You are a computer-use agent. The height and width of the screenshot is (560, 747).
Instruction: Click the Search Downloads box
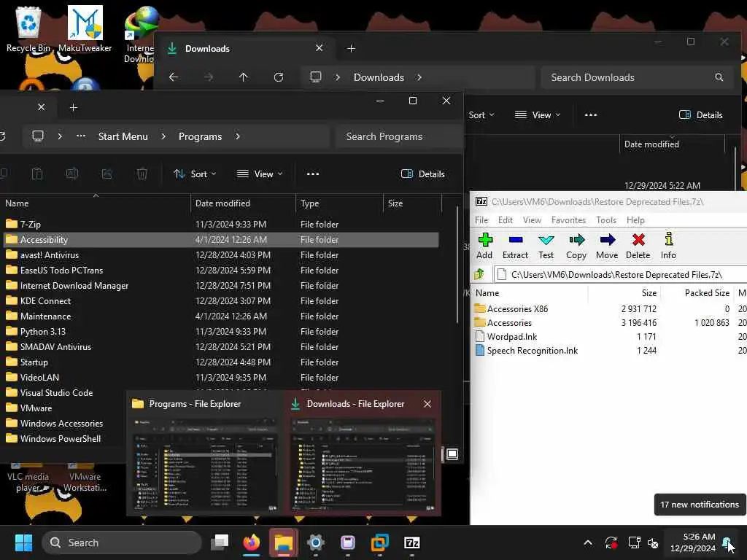click(636, 77)
